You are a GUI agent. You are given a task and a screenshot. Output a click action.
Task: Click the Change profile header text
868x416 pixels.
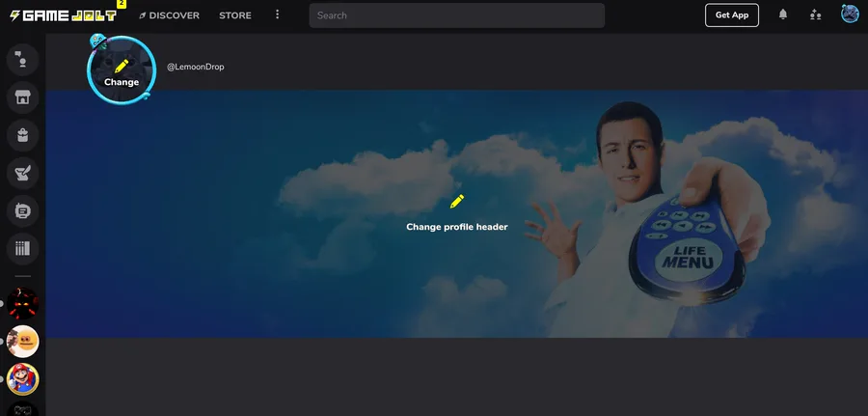[457, 227]
